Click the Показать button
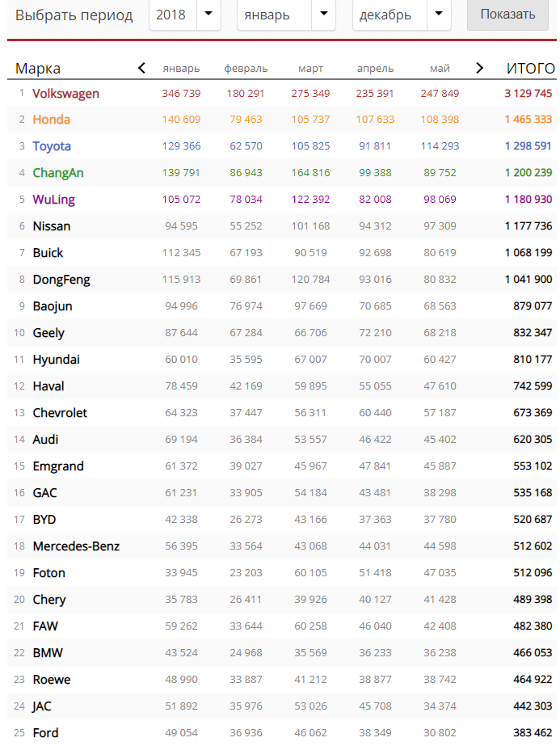This screenshot has width=560, height=746. pos(507,14)
